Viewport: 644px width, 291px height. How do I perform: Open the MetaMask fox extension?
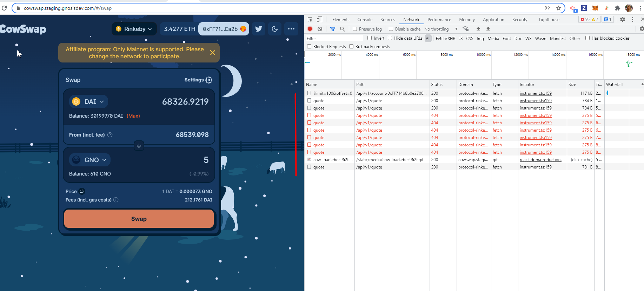(595, 8)
